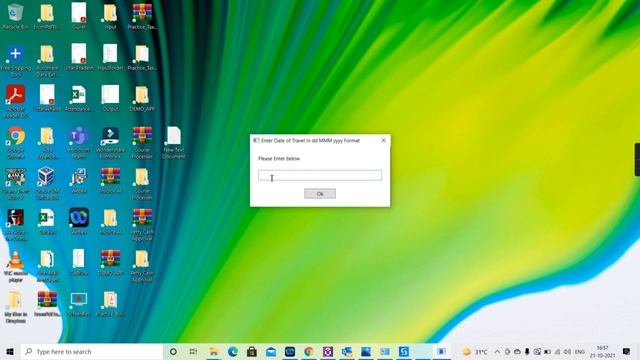Open the Microsoft Teams desktop icon
This screenshot has height=360, width=640.
[x=78, y=142]
